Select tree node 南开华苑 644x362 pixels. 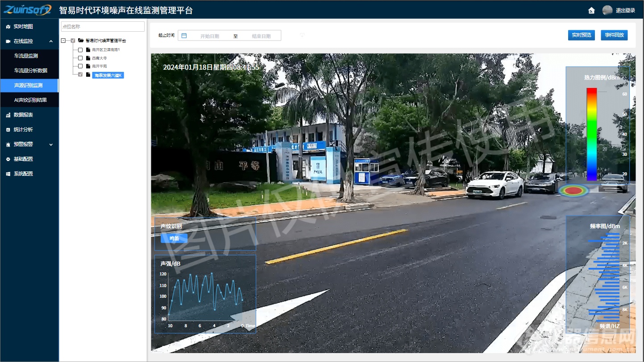coord(100,66)
